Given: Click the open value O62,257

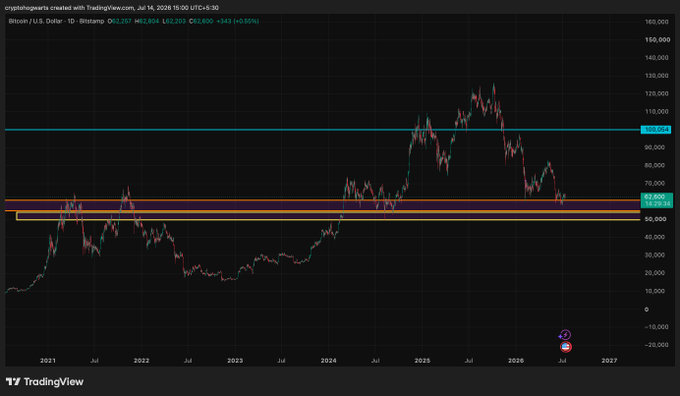Looking at the screenshot, I should (120, 21).
